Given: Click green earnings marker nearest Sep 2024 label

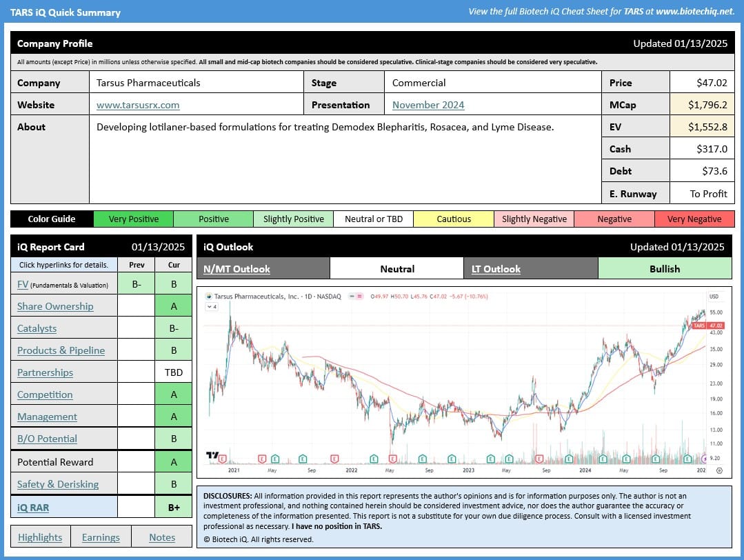Looking at the screenshot, I should (655, 459).
